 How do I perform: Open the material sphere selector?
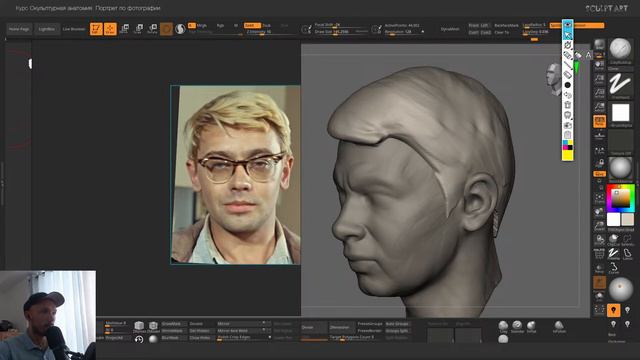(620, 167)
